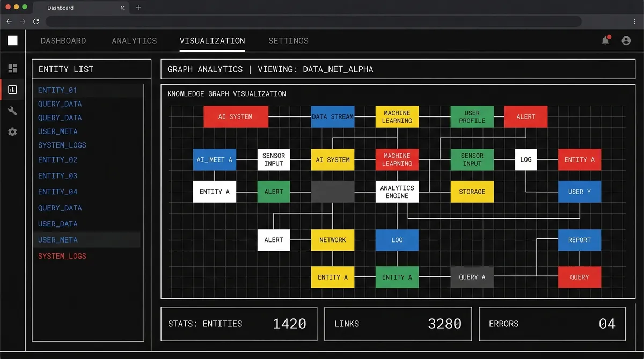Select the bar chart visualization sidebar icon
644x359 pixels.
[12, 89]
